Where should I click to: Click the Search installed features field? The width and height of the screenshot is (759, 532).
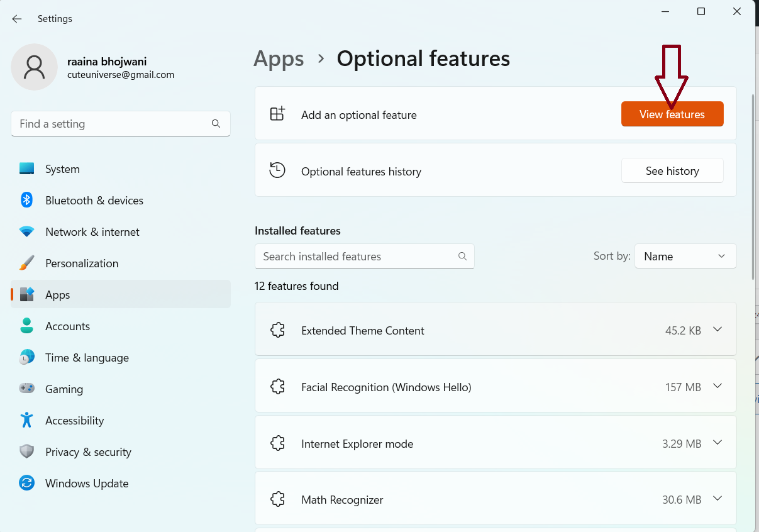click(x=358, y=257)
